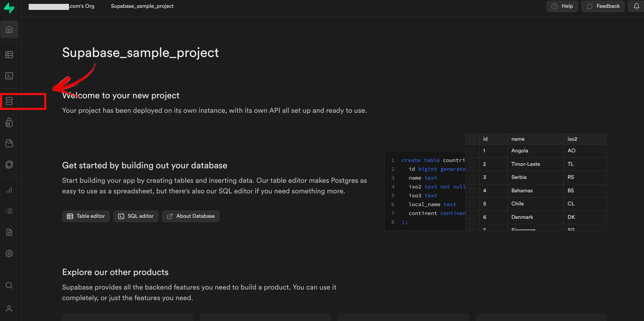The width and height of the screenshot is (644, 321).
Task: Click the Supabase_sample_project page title
Action: pyautogui.click(x=140, y=53)
